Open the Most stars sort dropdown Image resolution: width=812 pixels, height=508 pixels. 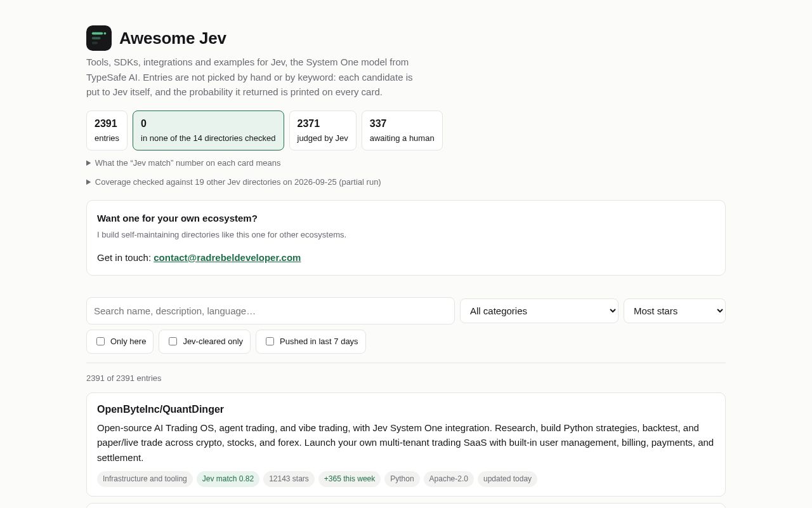click(674, 311)
